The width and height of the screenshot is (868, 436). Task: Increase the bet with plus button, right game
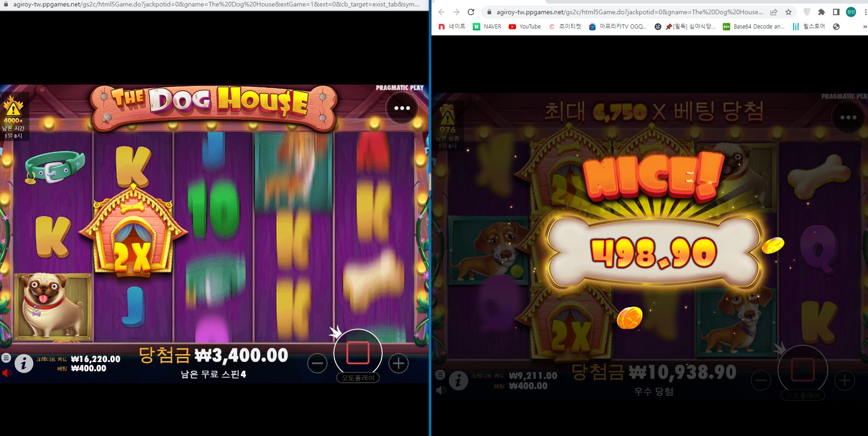[844, 381]
